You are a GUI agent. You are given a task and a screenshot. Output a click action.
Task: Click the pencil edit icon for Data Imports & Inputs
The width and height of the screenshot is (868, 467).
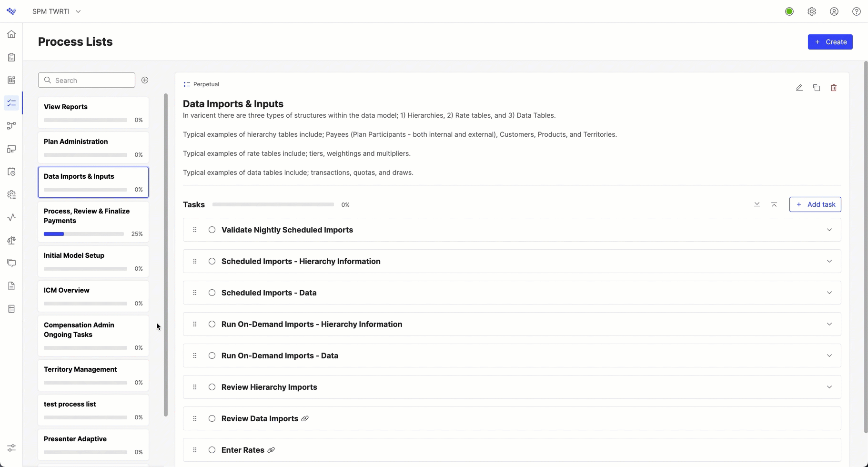799,88
